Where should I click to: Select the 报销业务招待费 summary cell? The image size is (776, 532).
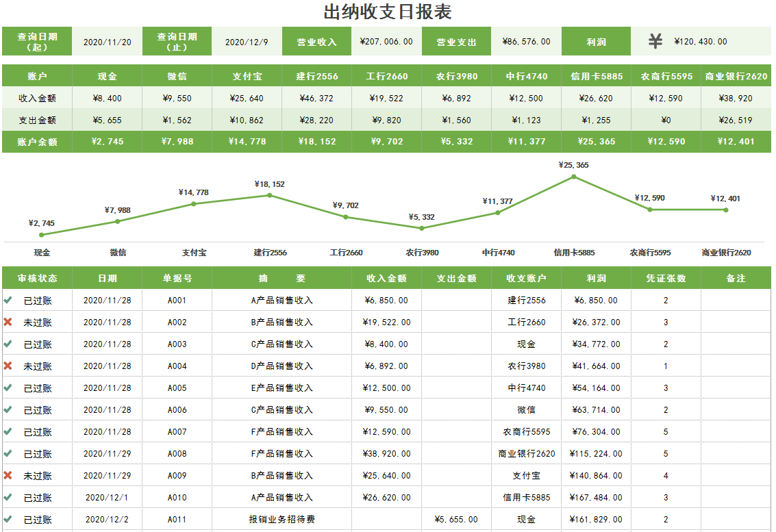pyautogui.click(x=281, y=520)
